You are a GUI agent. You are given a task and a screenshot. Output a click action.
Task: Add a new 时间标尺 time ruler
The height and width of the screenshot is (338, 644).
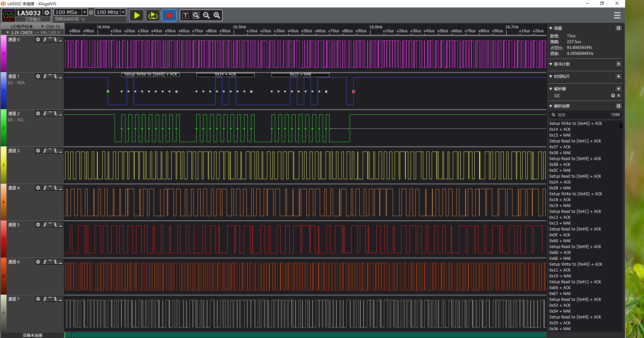619,76
